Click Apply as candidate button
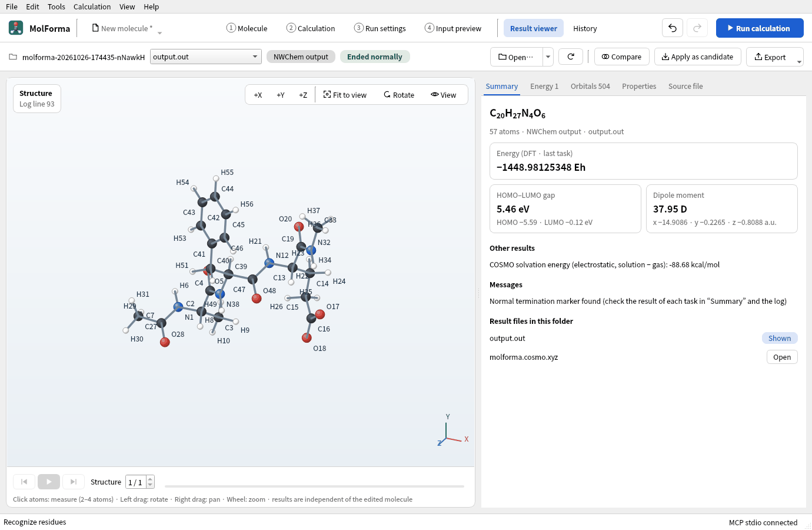812x530 pixels. coord(698,57)
